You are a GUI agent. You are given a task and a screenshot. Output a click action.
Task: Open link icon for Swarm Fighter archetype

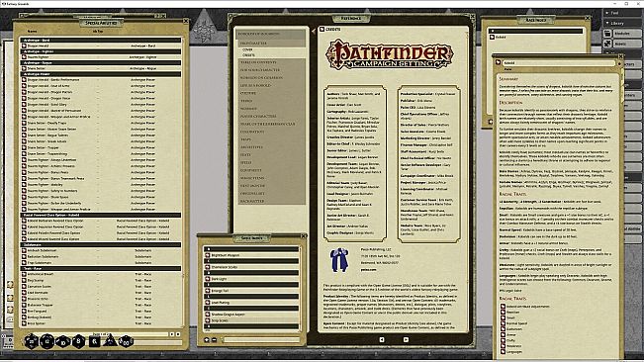pyautogui.click(x=24, y=57)
